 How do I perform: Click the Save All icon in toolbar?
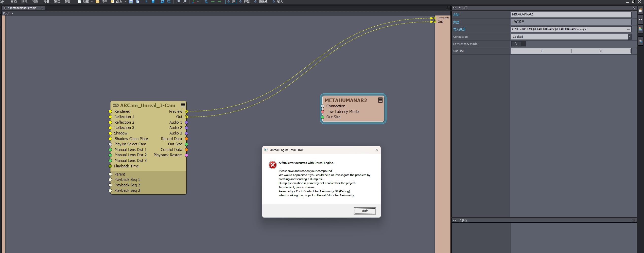click(137, 2)
